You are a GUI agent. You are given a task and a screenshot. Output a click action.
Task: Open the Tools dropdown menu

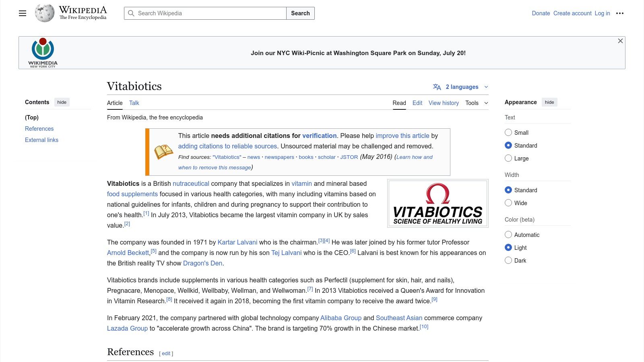(x=477, y=103)
